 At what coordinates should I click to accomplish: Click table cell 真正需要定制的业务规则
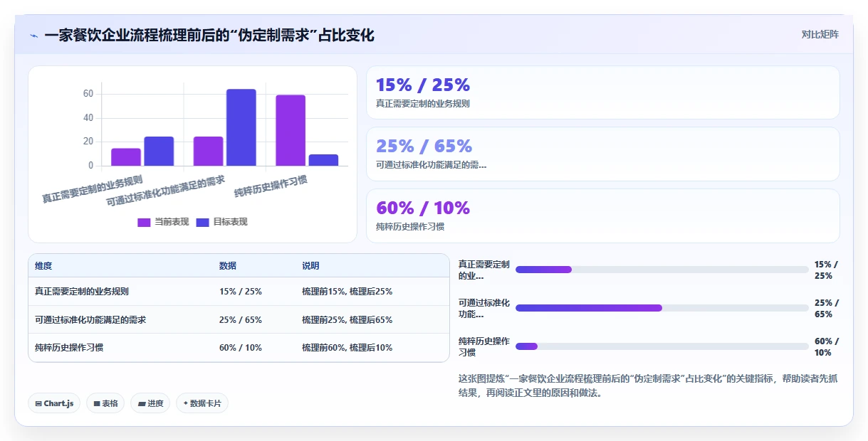click(x=82, y=292)
